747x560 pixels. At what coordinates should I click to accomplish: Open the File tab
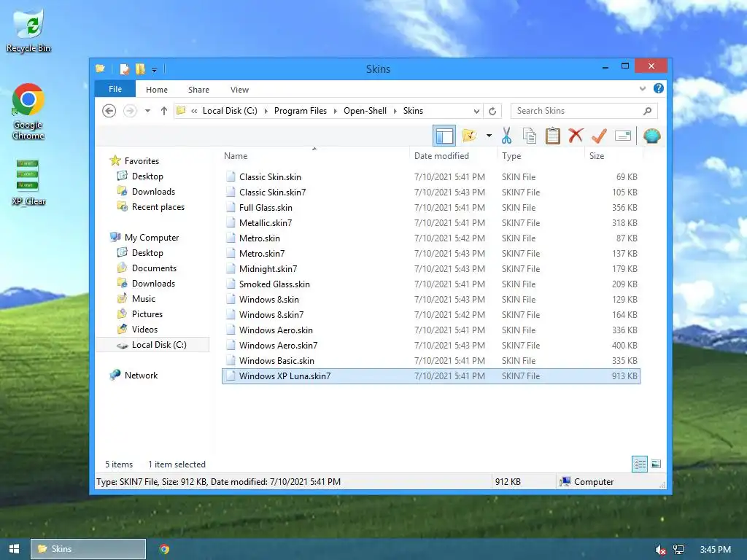[x=115, y=89]
